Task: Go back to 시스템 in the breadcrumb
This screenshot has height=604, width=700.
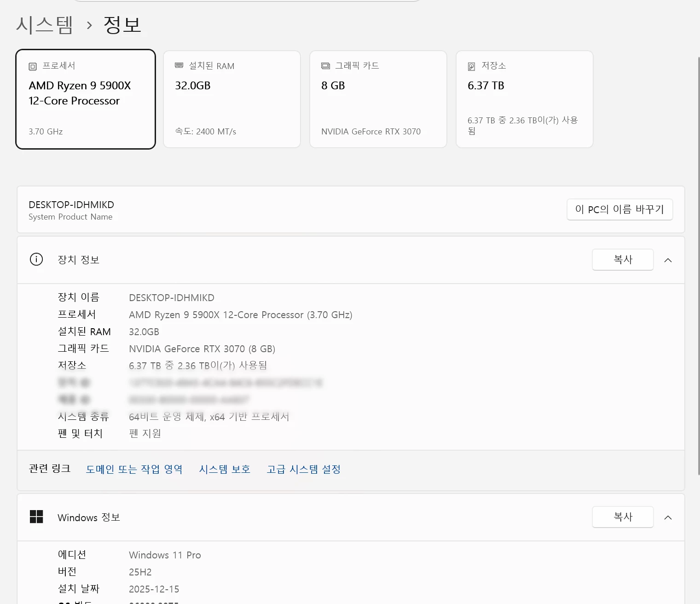Action: [45, 25]
